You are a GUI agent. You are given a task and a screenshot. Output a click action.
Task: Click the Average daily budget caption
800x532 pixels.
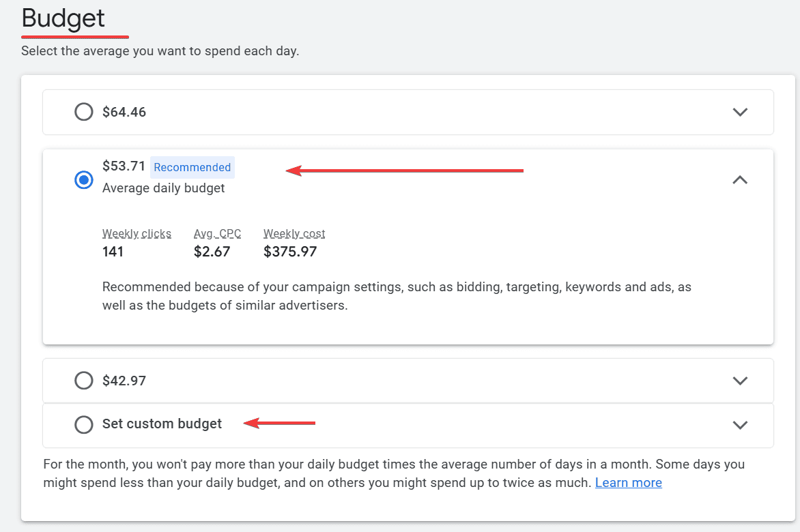pos(163,188)
